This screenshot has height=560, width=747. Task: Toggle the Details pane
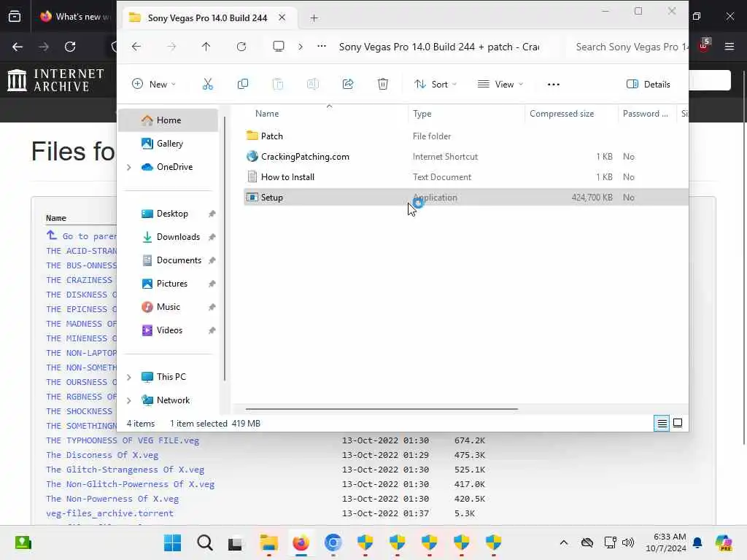click(648, 85)
